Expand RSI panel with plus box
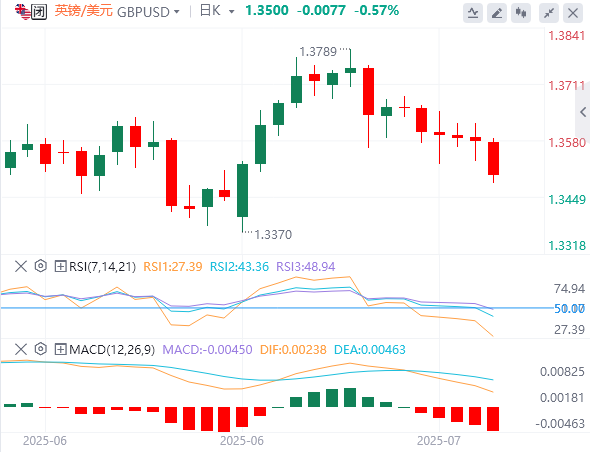The image size is (590, 452). (x=60, y=266)
